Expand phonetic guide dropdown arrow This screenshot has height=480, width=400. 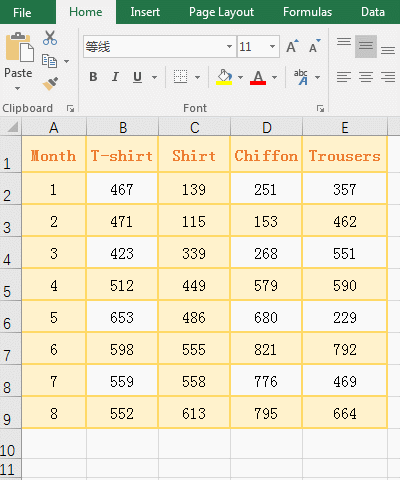[x=317, y=77]
